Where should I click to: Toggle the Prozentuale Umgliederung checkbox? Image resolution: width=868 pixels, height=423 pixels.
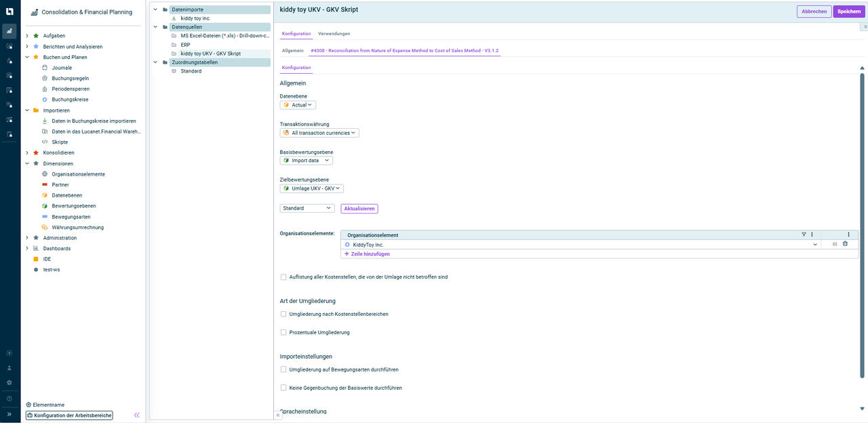[283, 333]
